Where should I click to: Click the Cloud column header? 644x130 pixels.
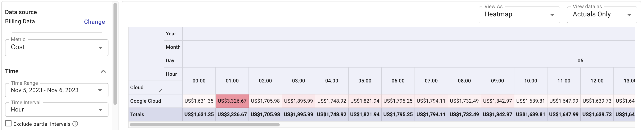[x=137, y=88]
